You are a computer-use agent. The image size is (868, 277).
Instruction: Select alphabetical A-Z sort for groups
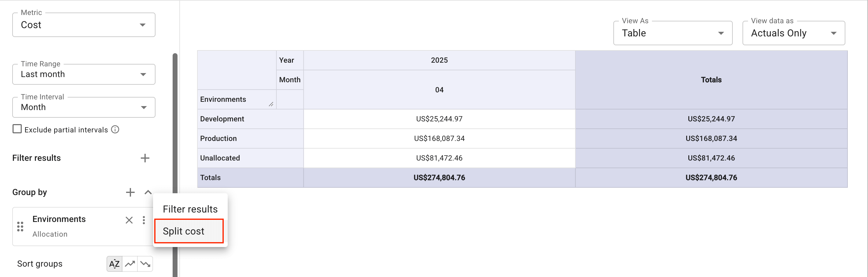114,264
